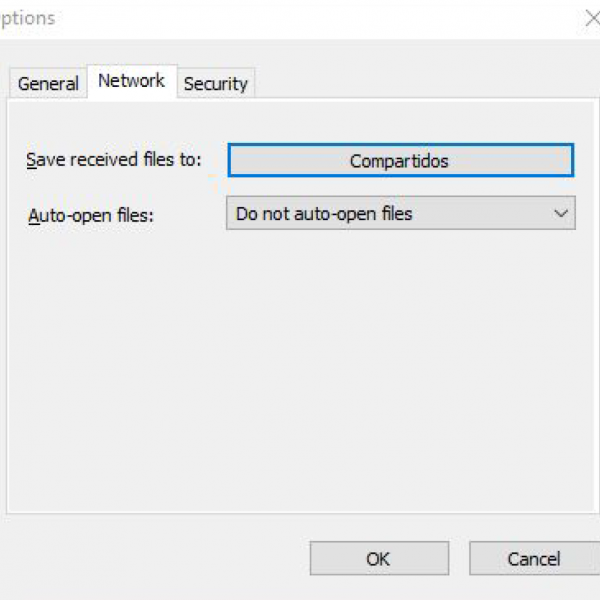Confirm the settings with OK

(378, 559)
